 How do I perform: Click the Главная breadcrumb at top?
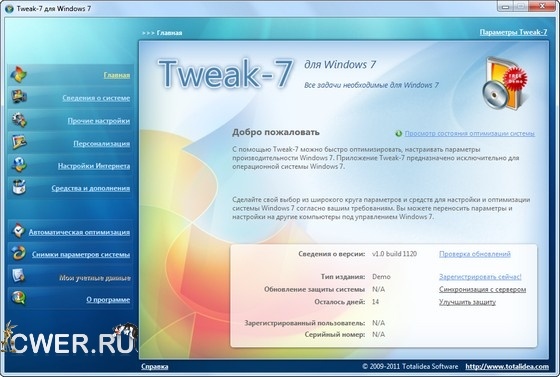pyautogui.click(x=169, y=33)
